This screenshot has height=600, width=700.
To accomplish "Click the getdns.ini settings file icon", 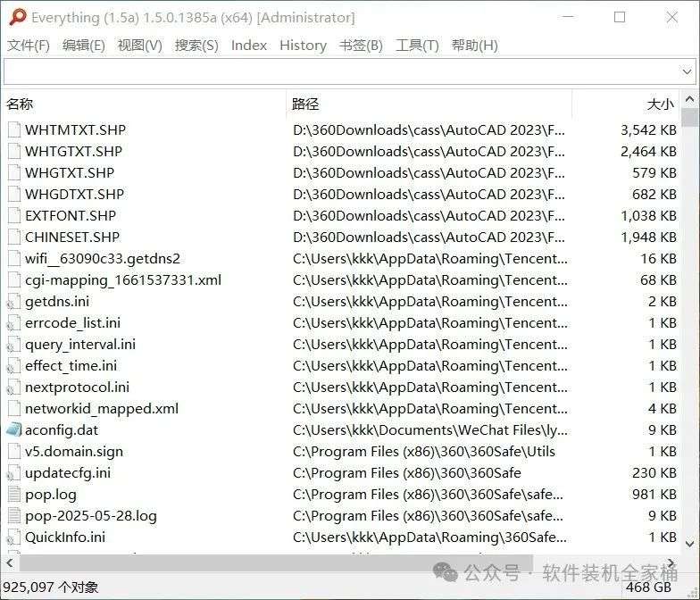I will [13, 302].
